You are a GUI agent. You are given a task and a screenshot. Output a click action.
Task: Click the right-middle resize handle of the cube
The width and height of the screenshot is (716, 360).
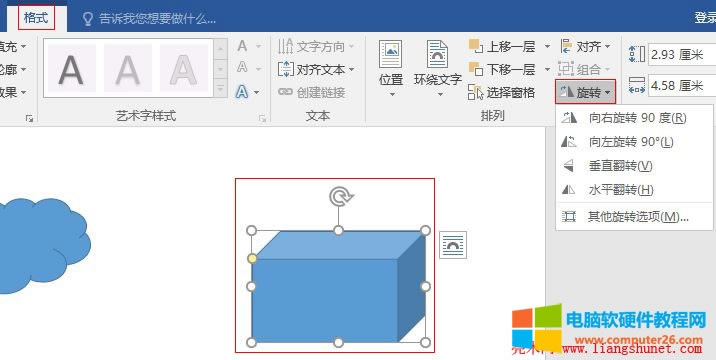point(425,286)
